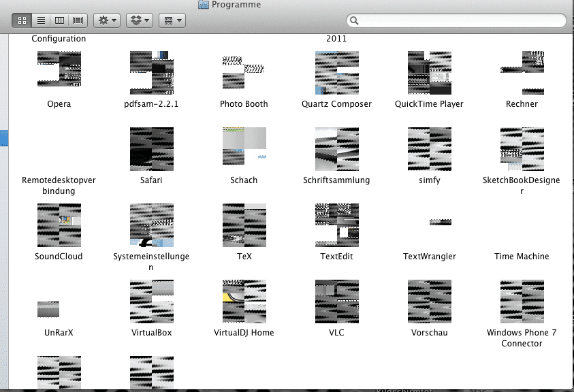Click the SoundCloud name label
The image size is (574, 392).
(x=59, y=256)
